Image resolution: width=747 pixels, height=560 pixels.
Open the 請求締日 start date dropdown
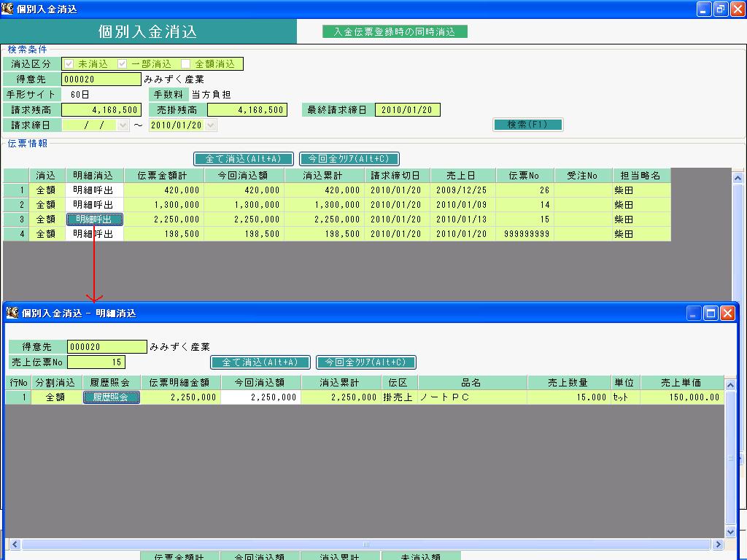pyautogui.click(x=123, y=125)
